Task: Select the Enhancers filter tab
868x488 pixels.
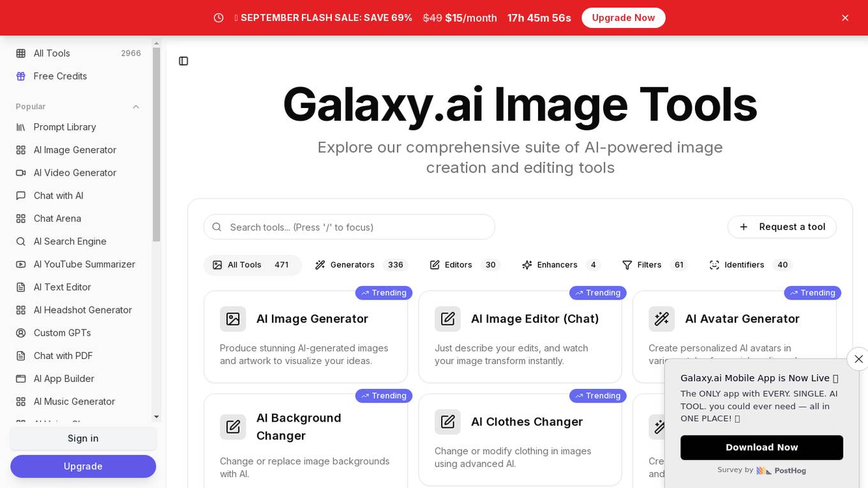Action: pos(561,265)
